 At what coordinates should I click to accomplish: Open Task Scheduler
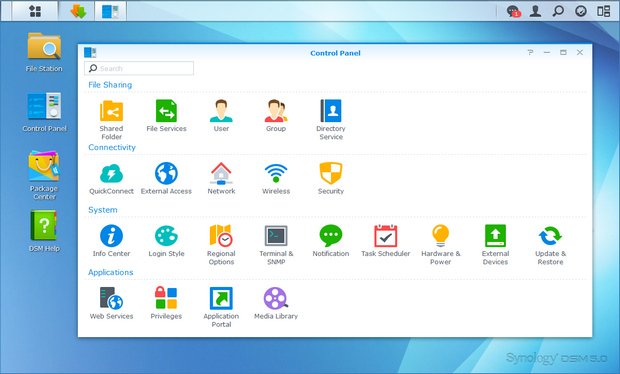tap(386, 240)
